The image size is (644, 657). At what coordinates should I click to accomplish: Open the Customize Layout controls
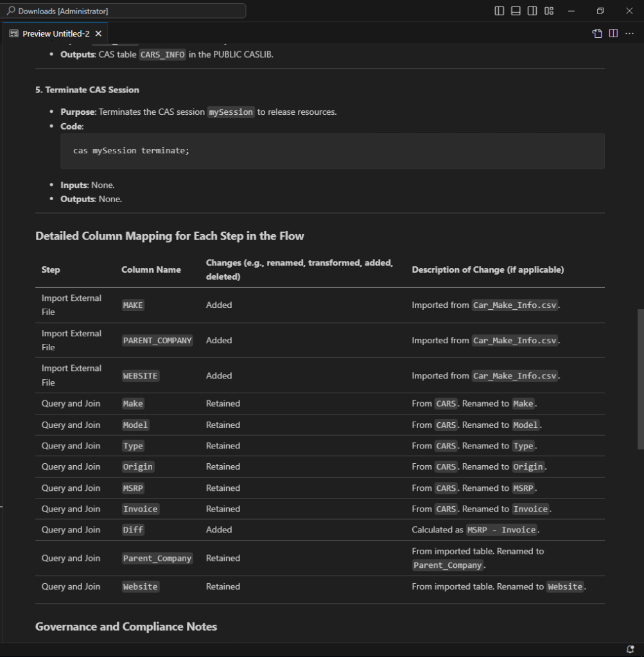point(548,11)
